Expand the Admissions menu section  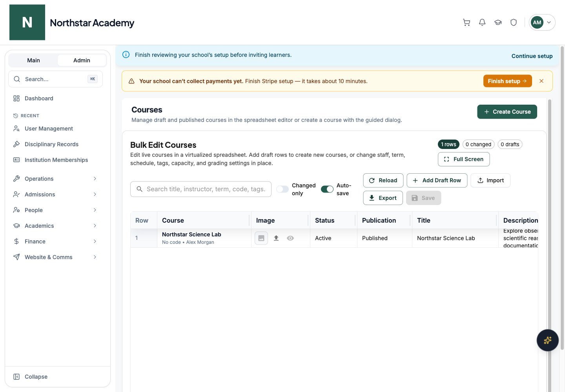(x=55, y=194)
